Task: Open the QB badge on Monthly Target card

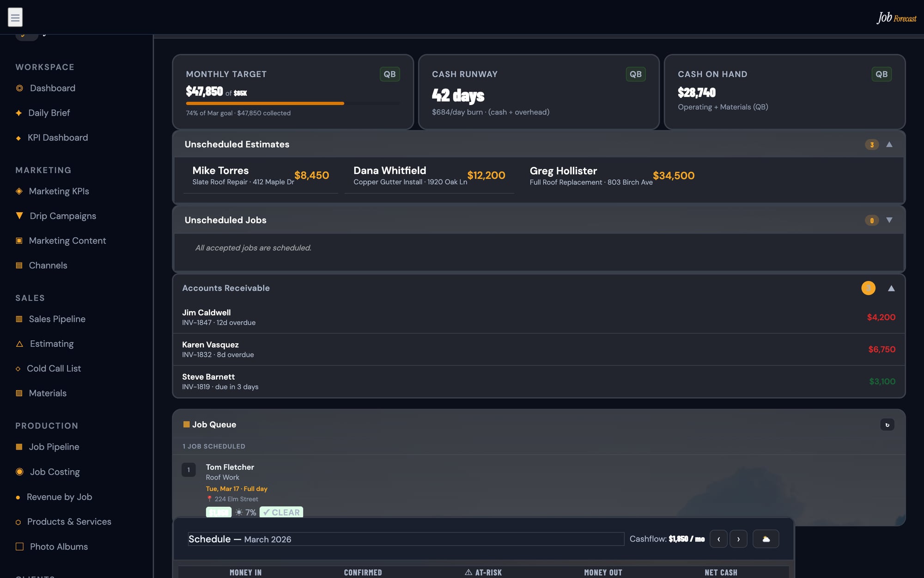Action: (389, 74)
